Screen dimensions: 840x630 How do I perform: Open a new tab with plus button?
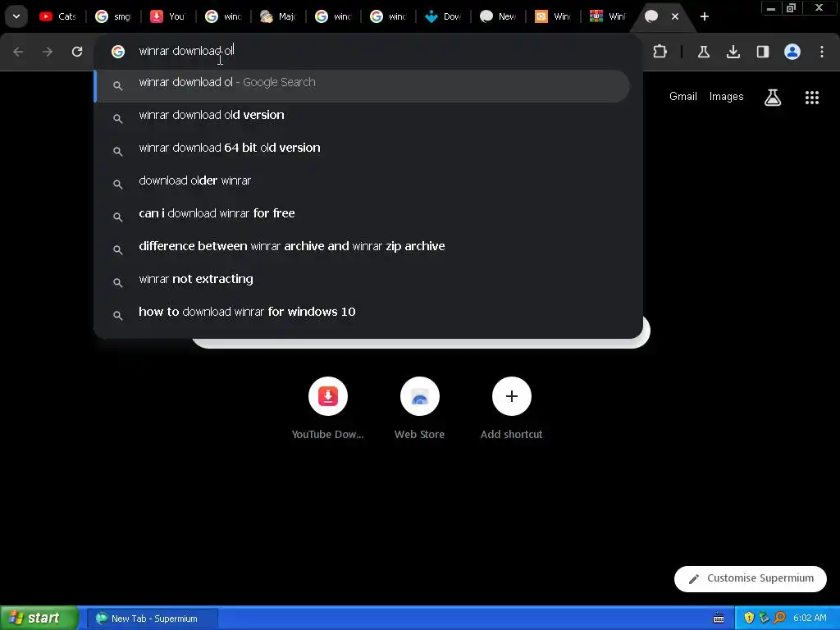click(x=705, y=16)
